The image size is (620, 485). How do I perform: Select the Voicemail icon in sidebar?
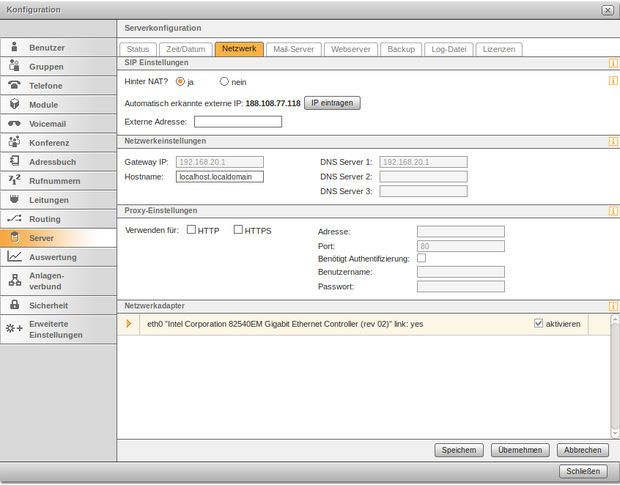[x=14, y=123]
